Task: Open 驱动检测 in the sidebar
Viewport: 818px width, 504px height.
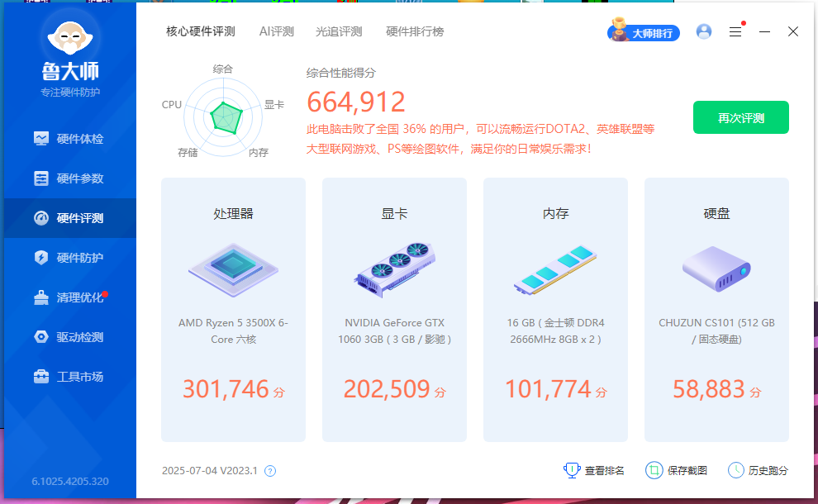Action: (x=70, y=337)
